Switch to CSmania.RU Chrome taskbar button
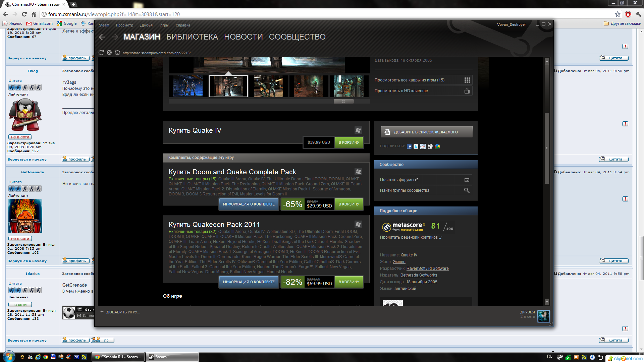644x362 pixels. click(118, 357)
